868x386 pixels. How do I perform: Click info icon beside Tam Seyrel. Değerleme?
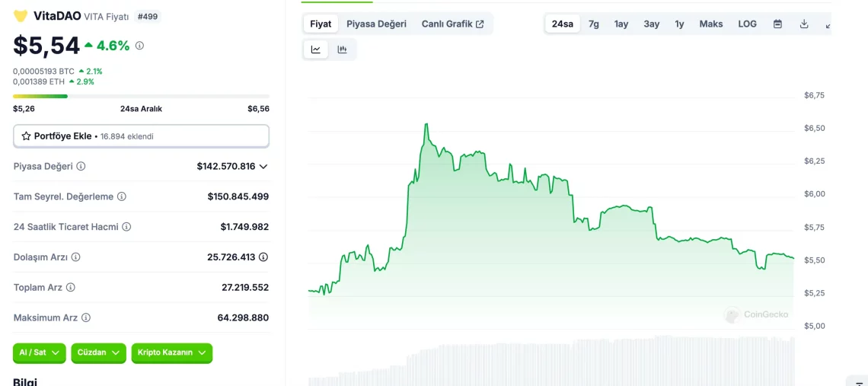pos(122,196)
